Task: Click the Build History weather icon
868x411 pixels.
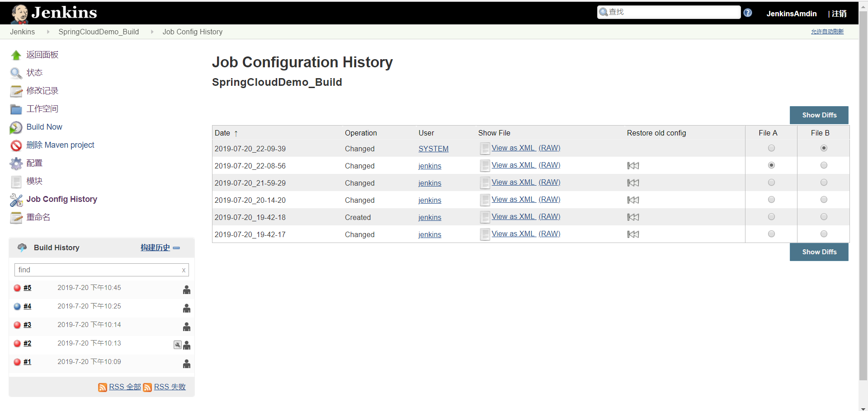Action: (x=22, y=248)
